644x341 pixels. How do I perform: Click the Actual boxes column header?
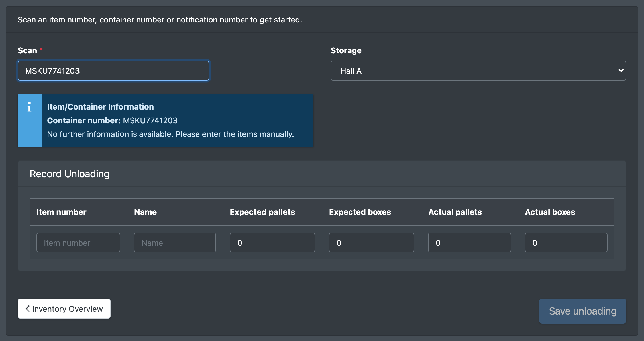pos(550,212)
